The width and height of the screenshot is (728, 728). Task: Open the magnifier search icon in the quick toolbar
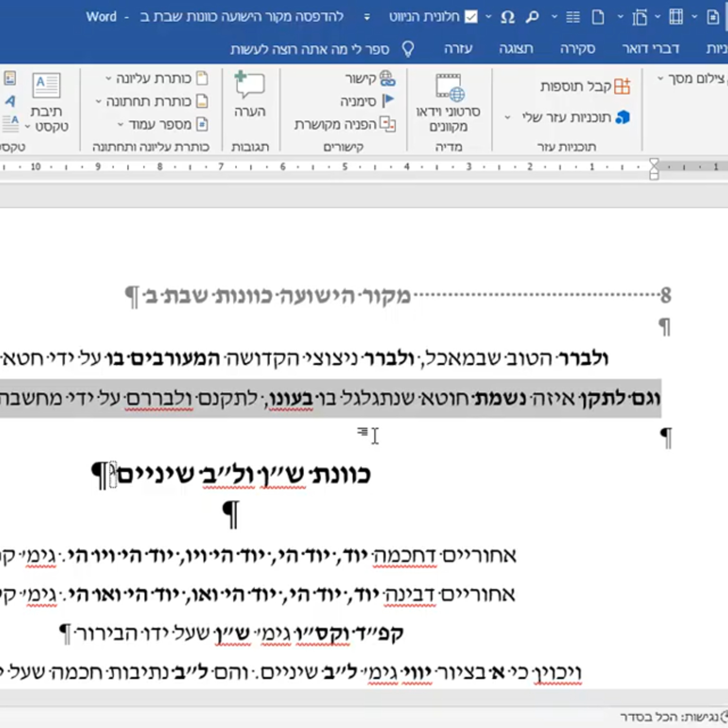tap(532, 17)
